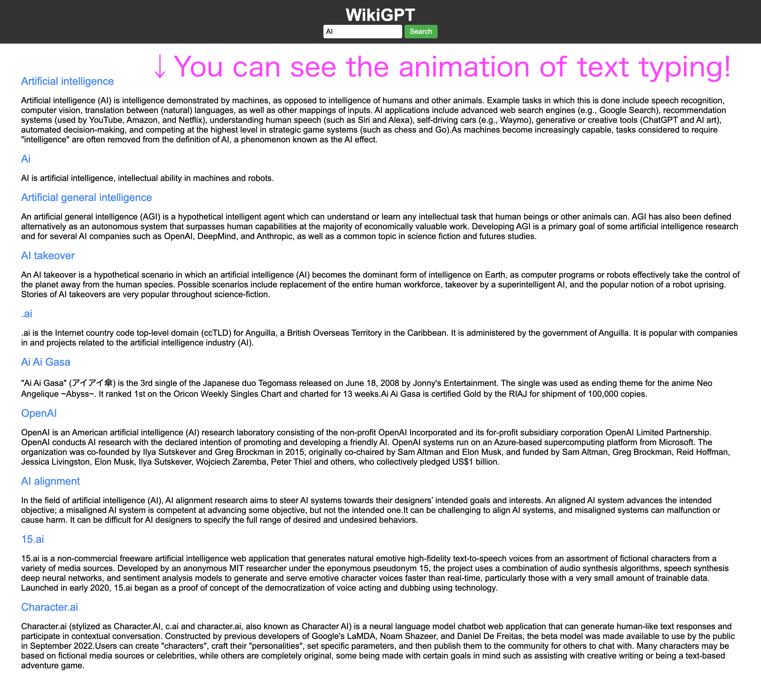The width and height of the screenshot is (761, 700).
Task: Click the paragraph starting "15.ai is a non-commercial freeware"
Action: tap(380, 573)
